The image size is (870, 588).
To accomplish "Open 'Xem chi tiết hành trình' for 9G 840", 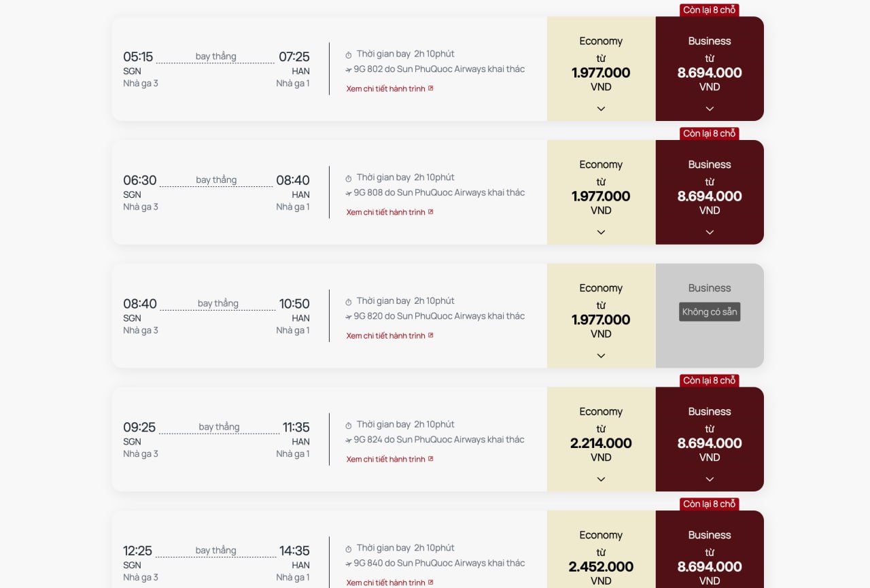I will 386,583.
